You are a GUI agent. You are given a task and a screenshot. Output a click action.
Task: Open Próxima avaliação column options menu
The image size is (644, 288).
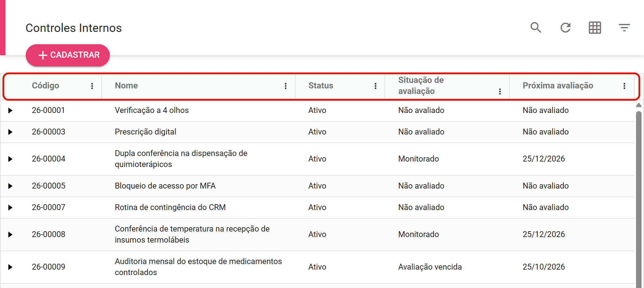click(x=624, y=86)
